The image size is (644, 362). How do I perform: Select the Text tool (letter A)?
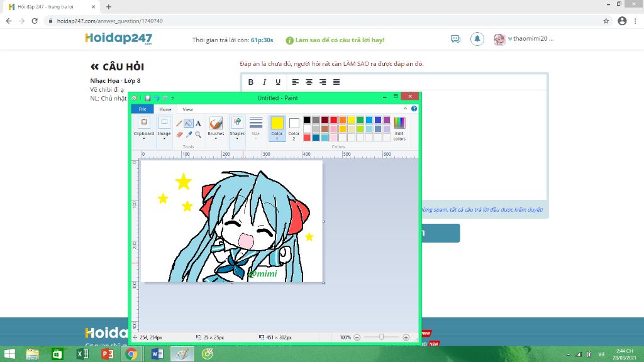(x=198, y=123)
